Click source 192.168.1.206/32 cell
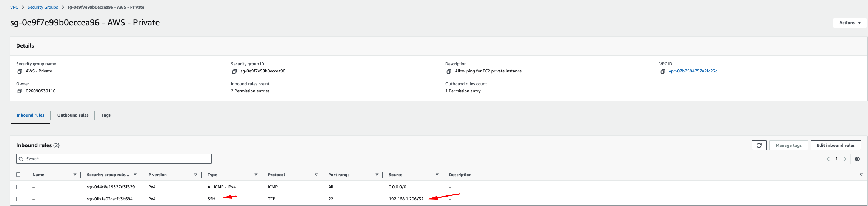This screenshot has height=206, width=868. [x=406, y=199]
